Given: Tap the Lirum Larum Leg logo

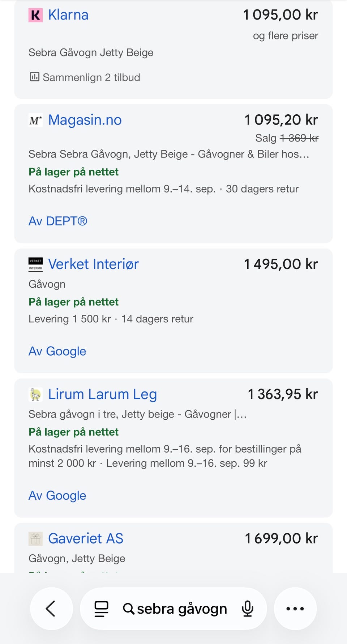Looking at the screenshot, I should [35, 394].
